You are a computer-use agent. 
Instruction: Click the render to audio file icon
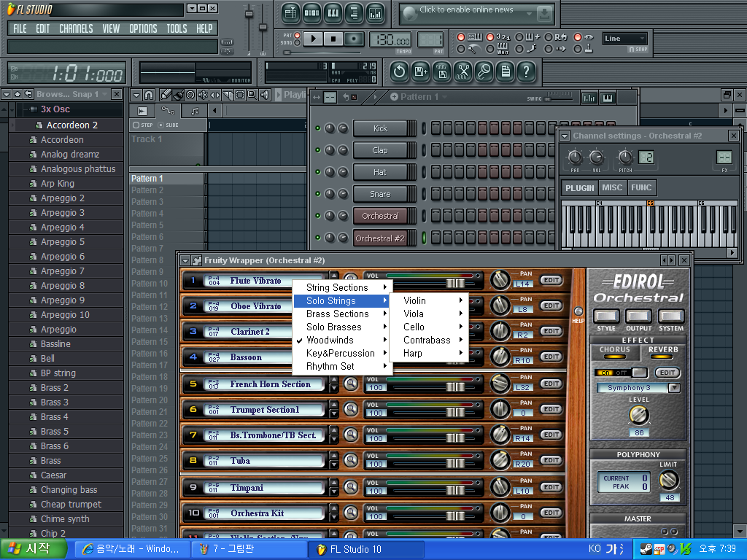(x=441, y=71)
